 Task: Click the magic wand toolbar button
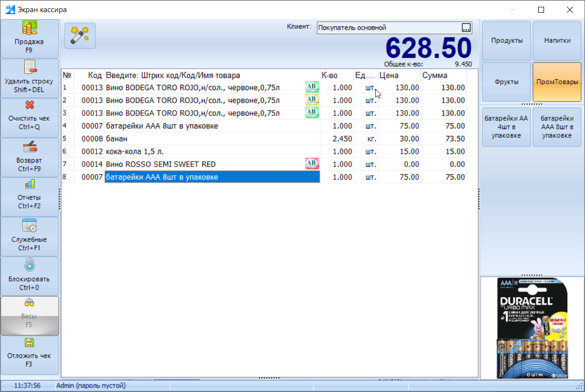(x=80, y=36)
